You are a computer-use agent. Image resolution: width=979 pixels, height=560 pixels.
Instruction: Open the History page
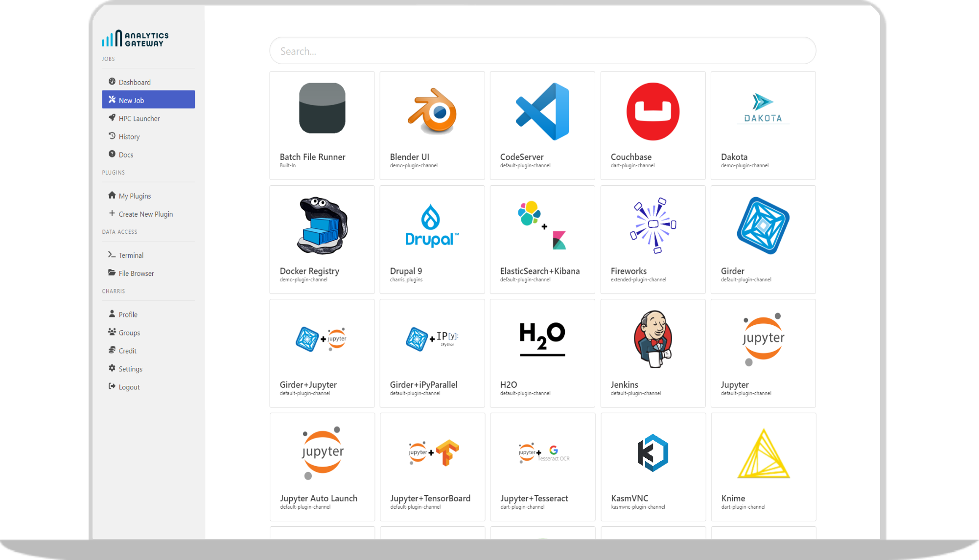(x=148, y=136)
